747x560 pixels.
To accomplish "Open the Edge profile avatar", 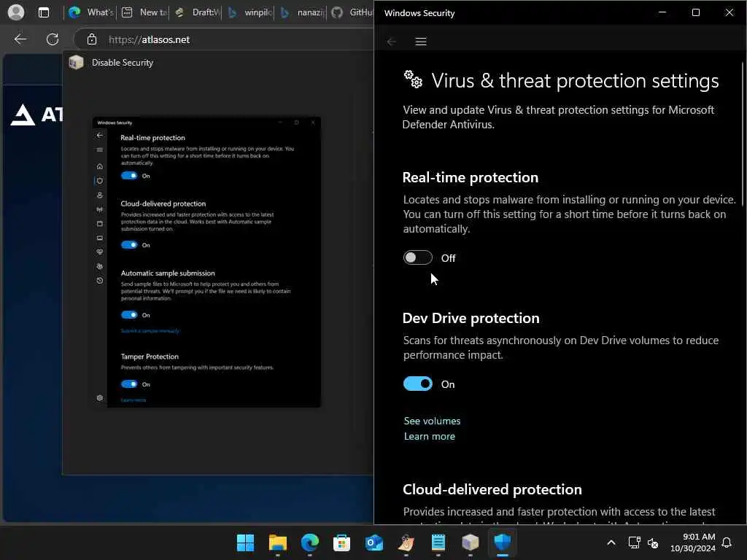I will (16, 12).
